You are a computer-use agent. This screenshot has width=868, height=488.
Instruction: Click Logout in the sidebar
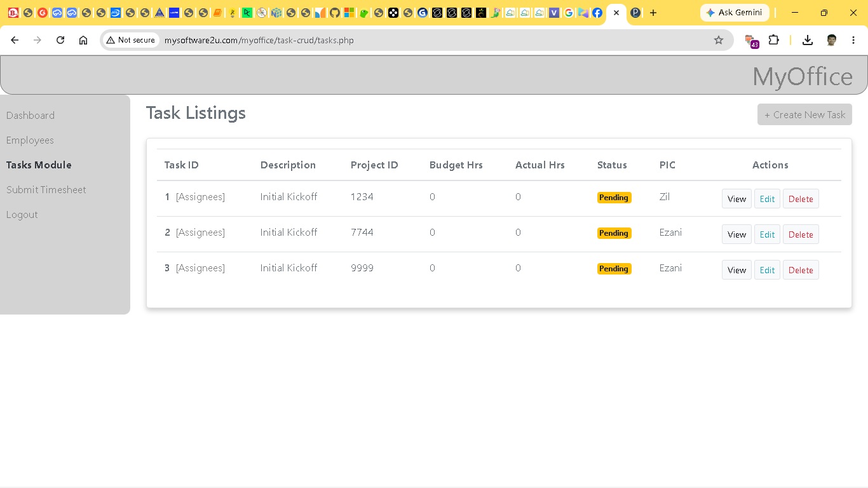[x=22, y=215]
